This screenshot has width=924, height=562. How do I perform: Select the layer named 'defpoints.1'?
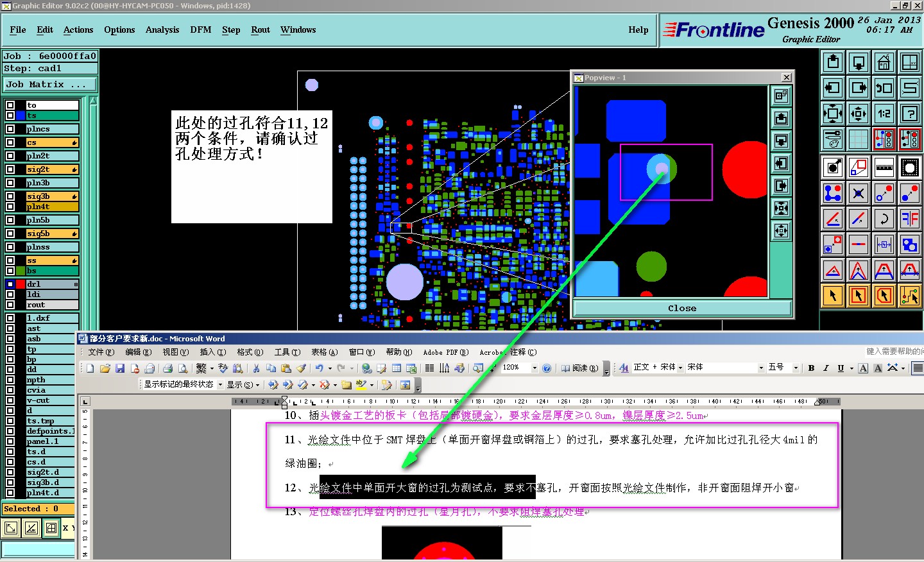(x=51, y=431)
